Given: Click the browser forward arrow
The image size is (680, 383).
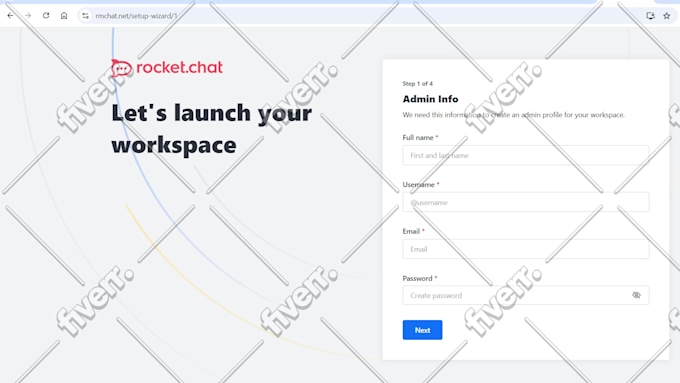Looking at the screenshot, I should pyautogui.click(x=28, y=16).
